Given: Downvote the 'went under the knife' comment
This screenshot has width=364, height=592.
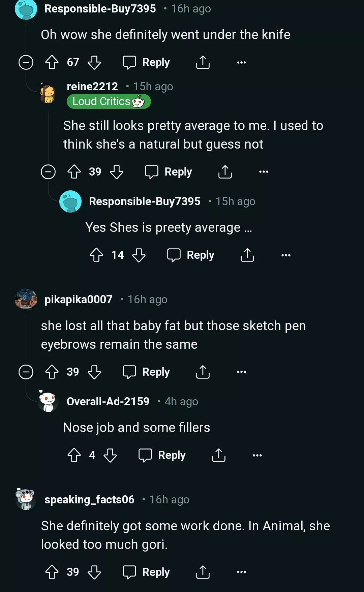Looking at the screenshot, I should pyautogui.click(x=94, y=62).
